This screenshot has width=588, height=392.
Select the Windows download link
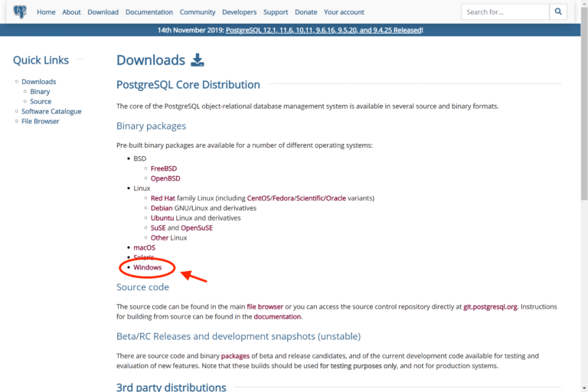tap(148, 267)
